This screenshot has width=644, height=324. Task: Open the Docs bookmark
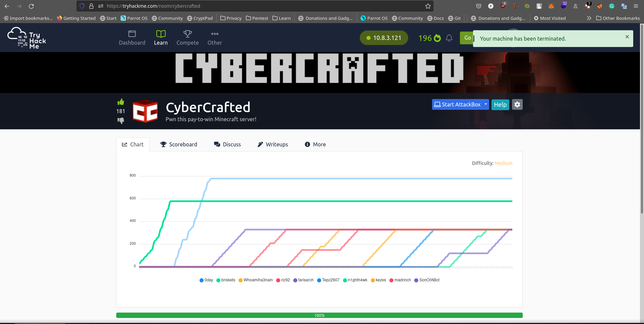(x=435, y=18)
